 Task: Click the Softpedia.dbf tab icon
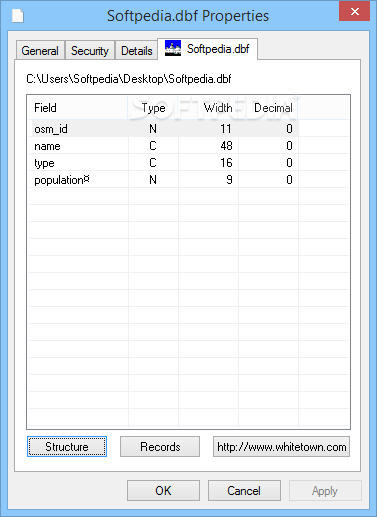pyautogui.click(x=173, y=48)
